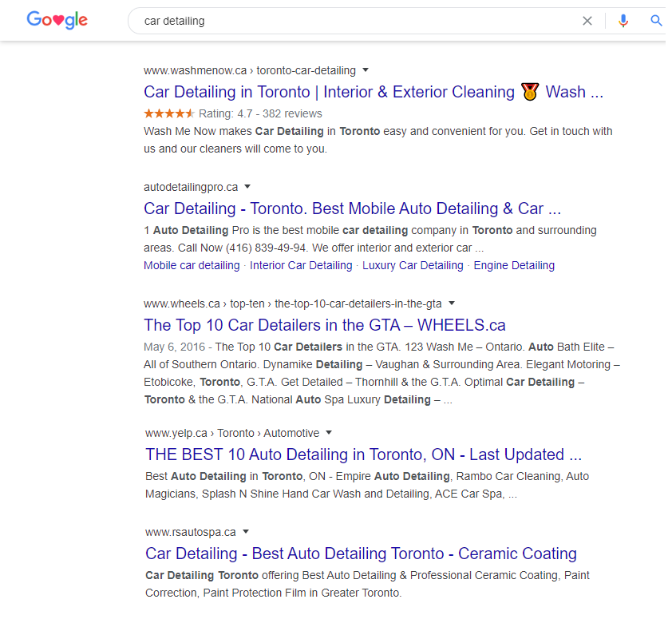Click the autodetailingpro.ca URL text
The width and height of the screenshot is (672, 619).
(191, 187)
